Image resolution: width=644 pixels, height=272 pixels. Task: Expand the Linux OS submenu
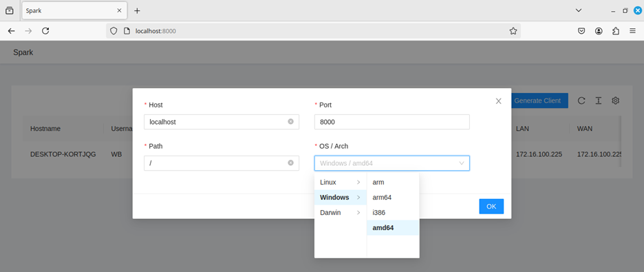[x=341, y=182]
